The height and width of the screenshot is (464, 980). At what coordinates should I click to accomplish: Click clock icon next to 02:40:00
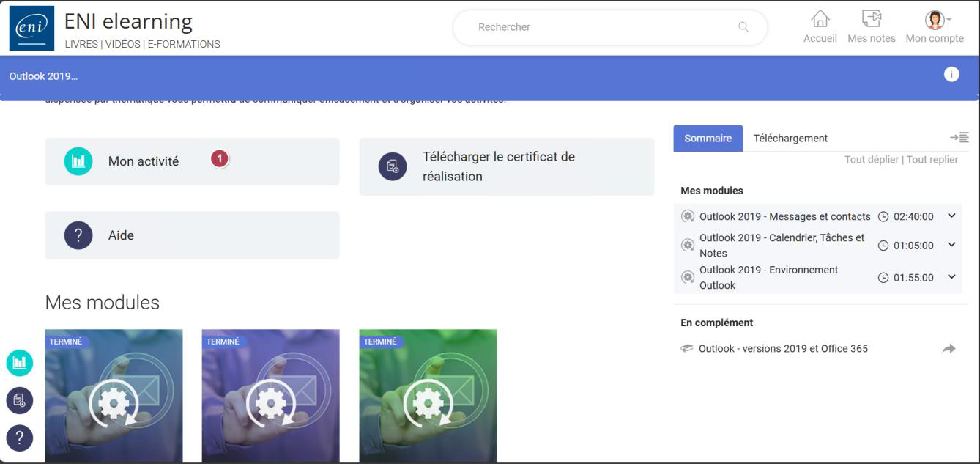883,216
